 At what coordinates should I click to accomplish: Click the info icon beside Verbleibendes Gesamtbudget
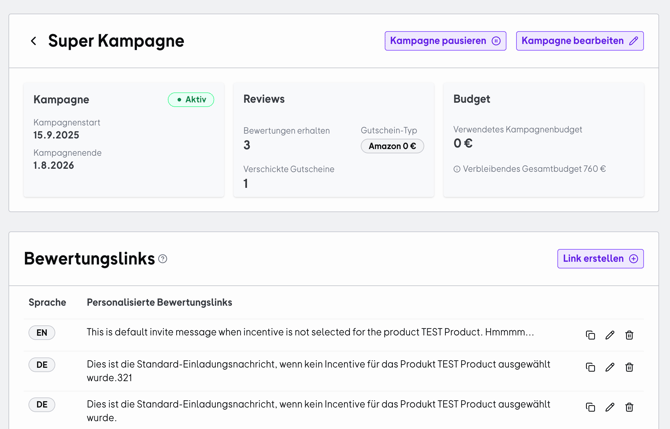(x=457, y=169)
